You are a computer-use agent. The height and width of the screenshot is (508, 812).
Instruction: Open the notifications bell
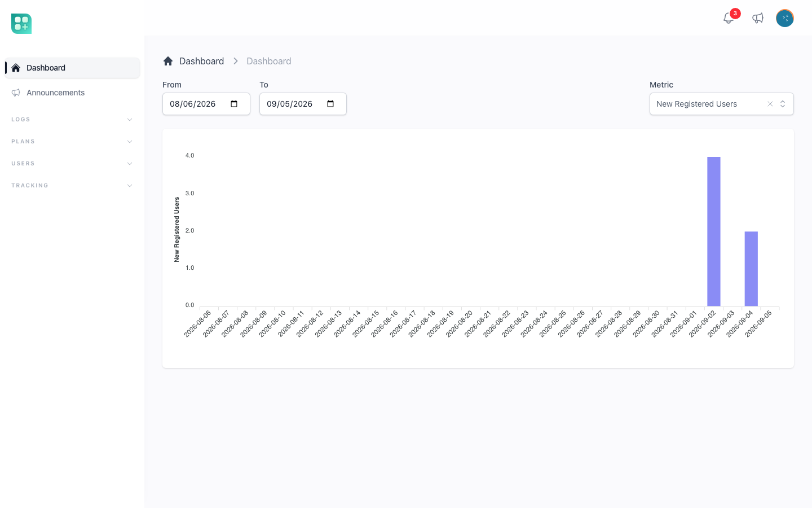pyautogui.click(x=729, y=18)
